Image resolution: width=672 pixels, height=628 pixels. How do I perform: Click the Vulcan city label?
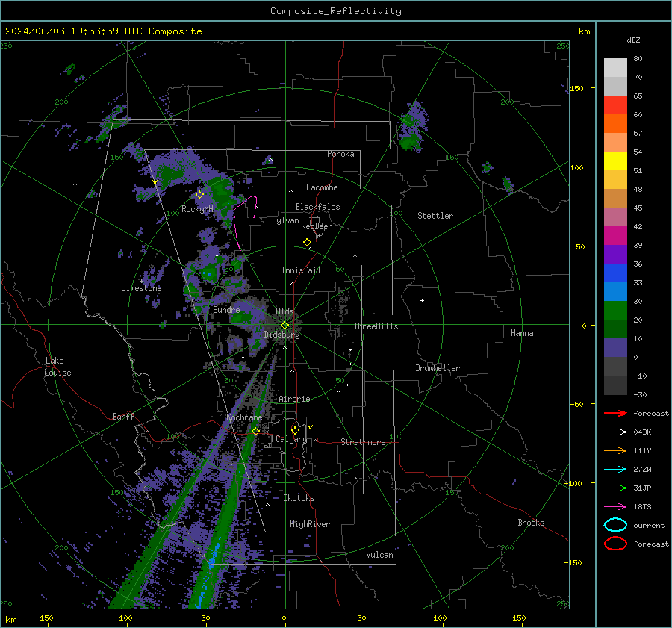(379, 555)
